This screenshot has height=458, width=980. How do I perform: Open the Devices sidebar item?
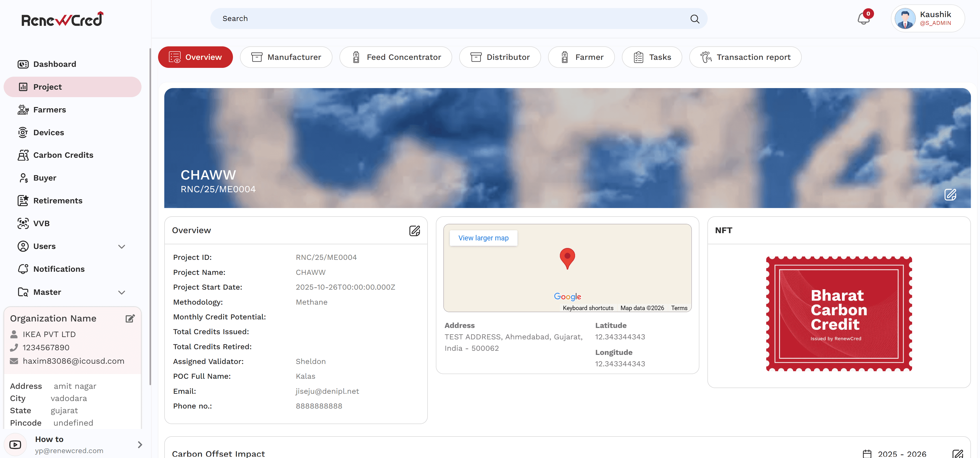49,132
